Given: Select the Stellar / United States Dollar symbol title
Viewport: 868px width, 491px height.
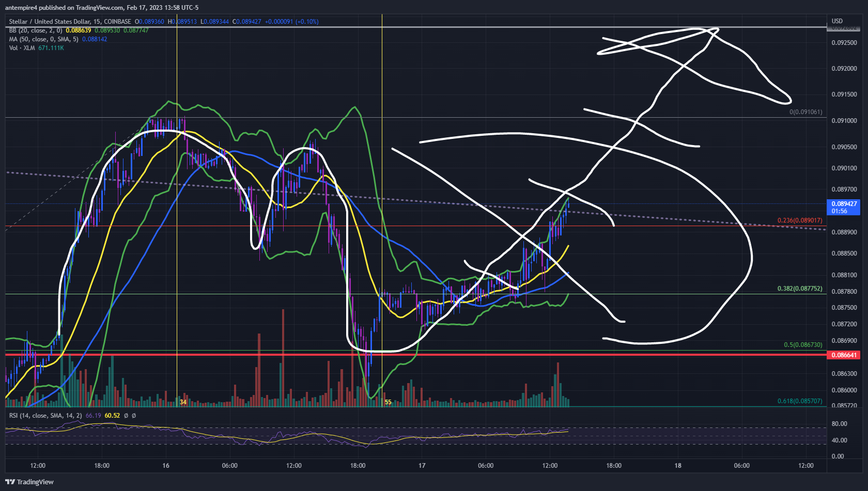Looking at the screenshot, I should tap(50, 22).
